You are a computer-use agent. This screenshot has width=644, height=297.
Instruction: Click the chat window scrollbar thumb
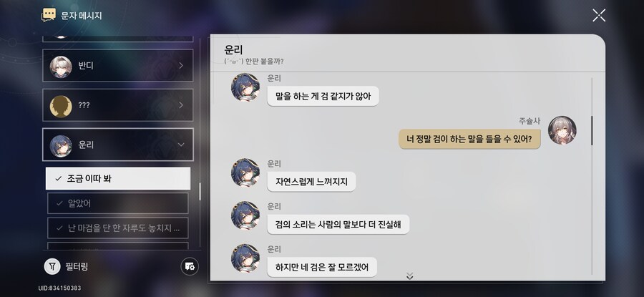pos(592,131)
